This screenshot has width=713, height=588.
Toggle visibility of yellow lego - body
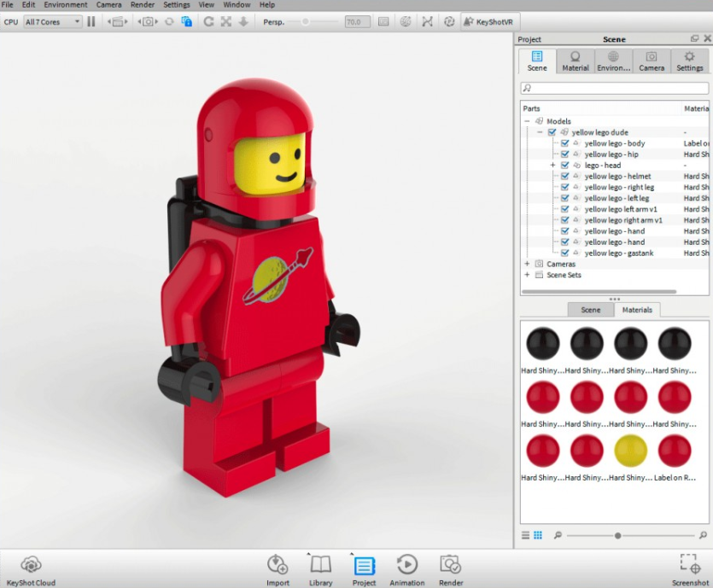564,143
